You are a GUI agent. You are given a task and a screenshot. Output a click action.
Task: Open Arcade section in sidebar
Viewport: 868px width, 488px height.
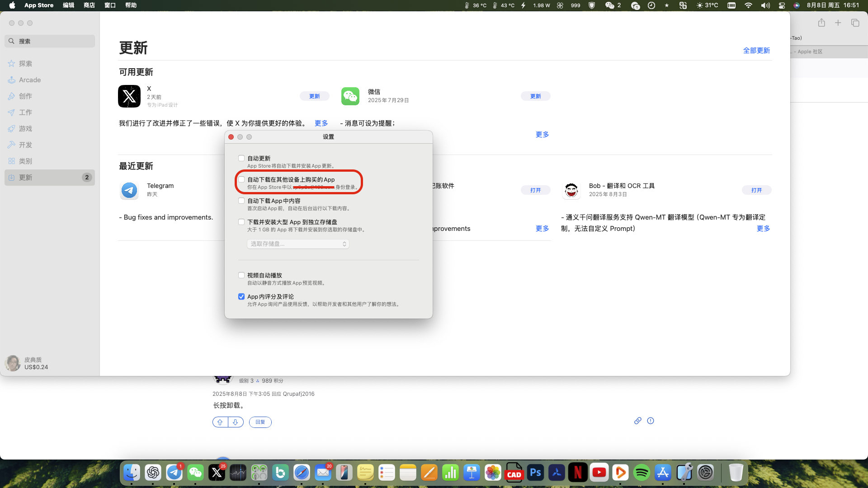[x=30, y=80]
